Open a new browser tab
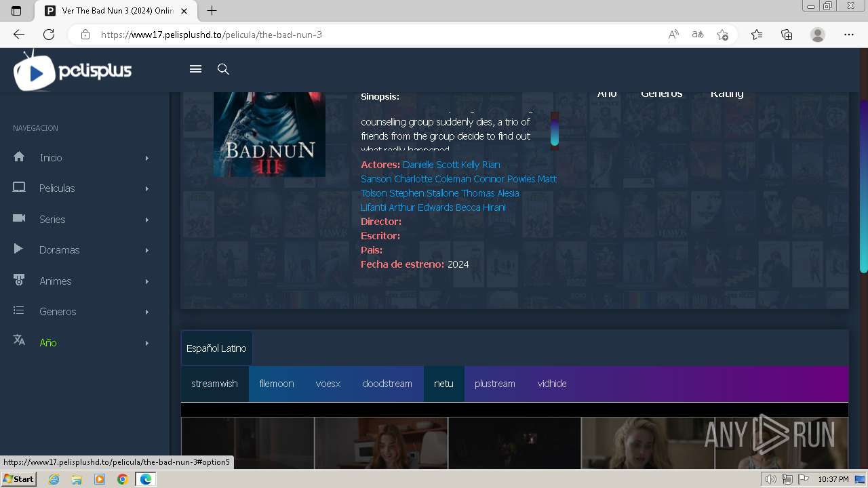This screenshot has height=488, width=868. [212, 11]
